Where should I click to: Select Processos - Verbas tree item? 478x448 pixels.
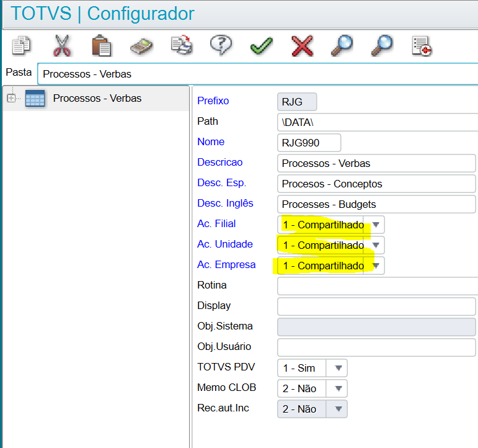click(x=97, y=98)
